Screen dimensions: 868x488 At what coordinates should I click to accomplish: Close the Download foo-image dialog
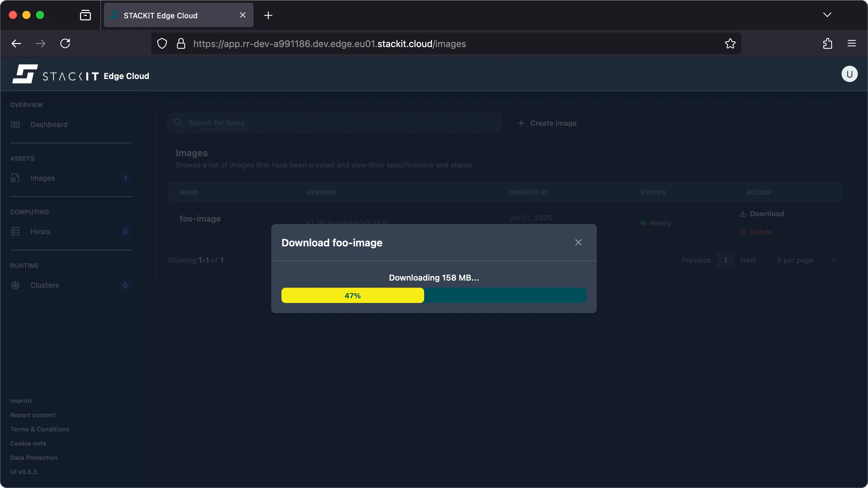click(x=578, y=242)
